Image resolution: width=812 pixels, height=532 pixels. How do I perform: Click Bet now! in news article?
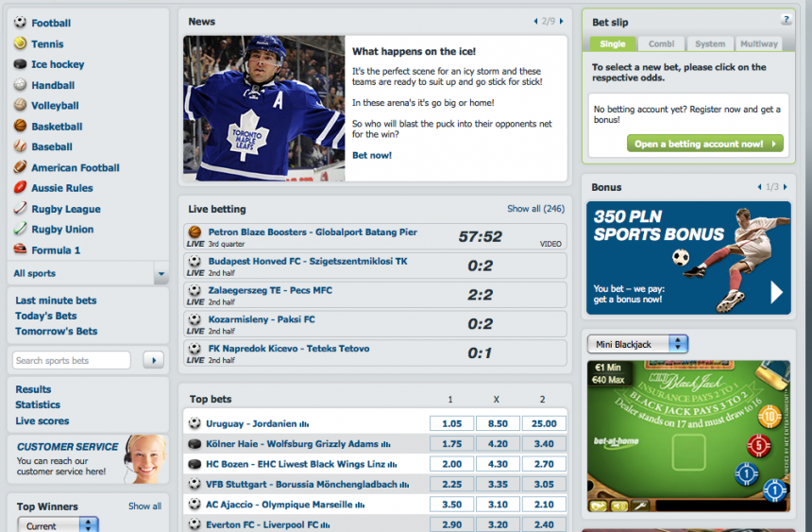point(372,155)
